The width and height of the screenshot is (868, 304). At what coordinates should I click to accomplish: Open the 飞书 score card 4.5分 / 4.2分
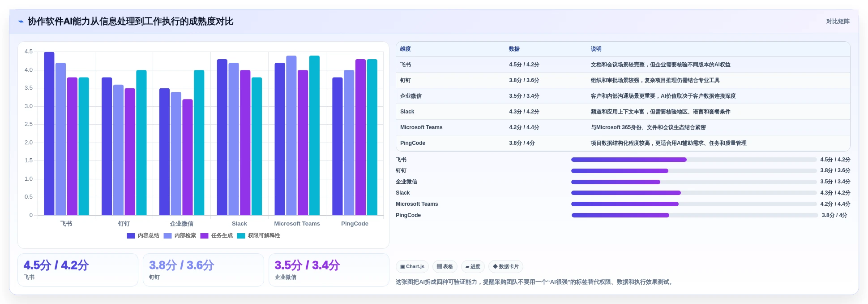tap(78, 270)
